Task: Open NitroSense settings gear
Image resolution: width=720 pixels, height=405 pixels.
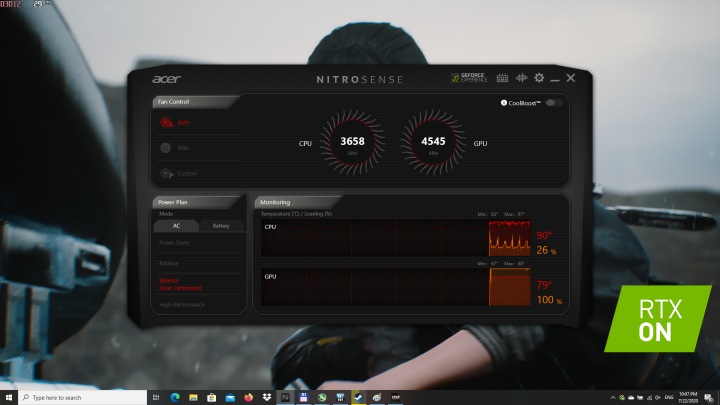Action: [x=539, y=78]
